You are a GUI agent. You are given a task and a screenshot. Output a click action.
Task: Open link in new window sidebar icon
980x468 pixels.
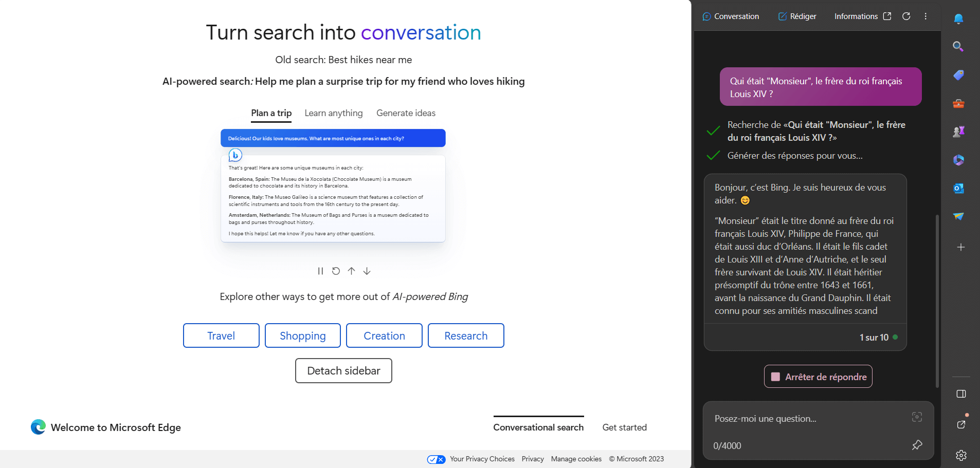(x=961, y=424)
